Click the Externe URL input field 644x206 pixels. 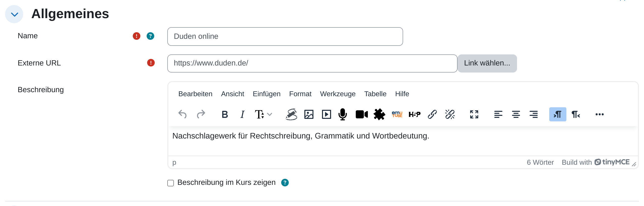pos(312,63)
